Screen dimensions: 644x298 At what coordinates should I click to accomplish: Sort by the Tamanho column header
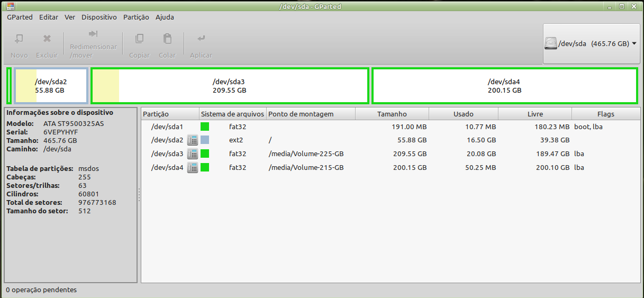coord(392,114)
